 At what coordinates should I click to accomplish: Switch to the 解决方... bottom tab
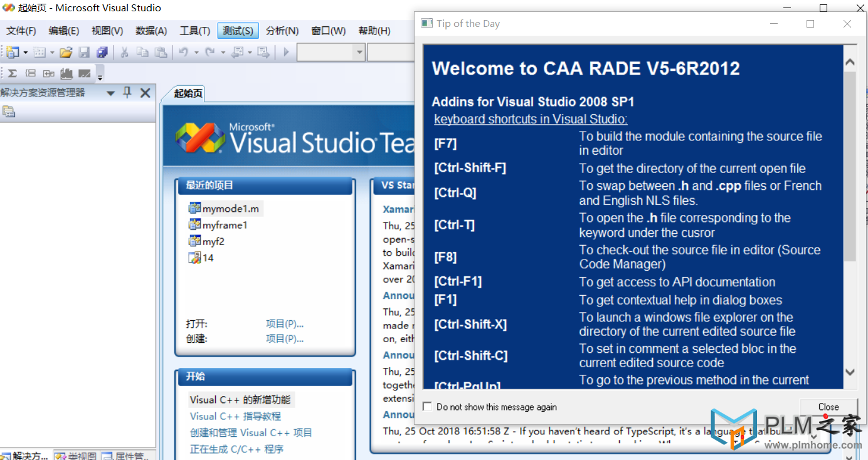(25, 456)
